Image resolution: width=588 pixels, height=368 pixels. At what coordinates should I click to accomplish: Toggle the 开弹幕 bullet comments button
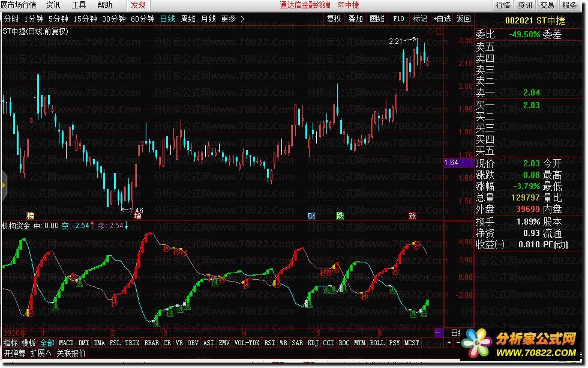14,353
